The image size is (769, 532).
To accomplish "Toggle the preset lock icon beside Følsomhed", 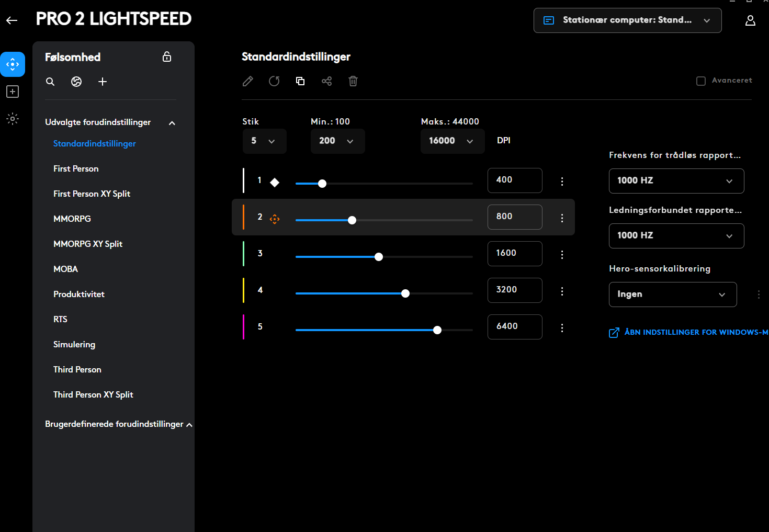I will 167,56.
